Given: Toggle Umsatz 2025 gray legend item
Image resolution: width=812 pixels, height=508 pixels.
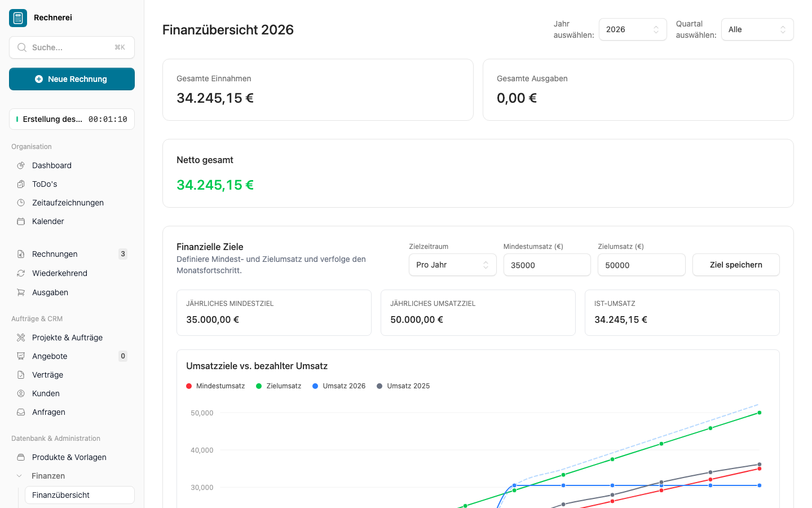Looking at the screenshot, I should coord(403,386).
